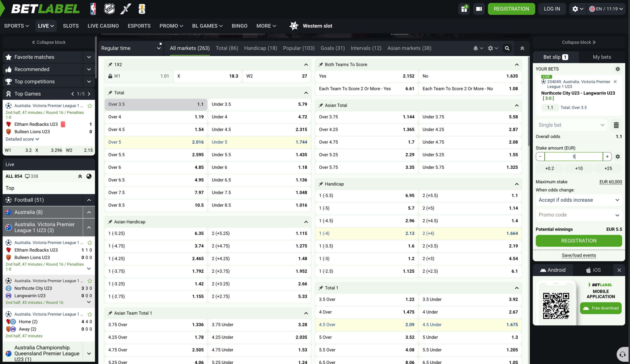Open the language and time dropdown
This screenshot has height=364, width=630.
[x=606, y=9]
